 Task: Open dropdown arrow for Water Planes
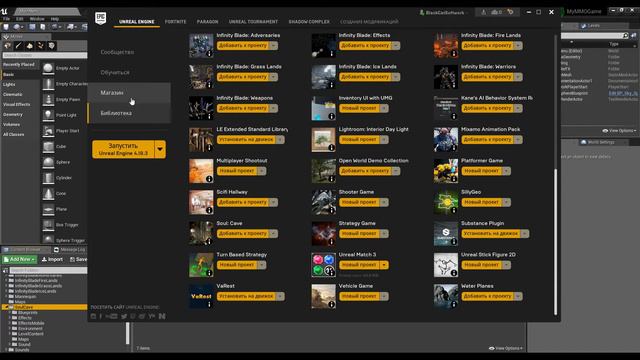[518, 296]
